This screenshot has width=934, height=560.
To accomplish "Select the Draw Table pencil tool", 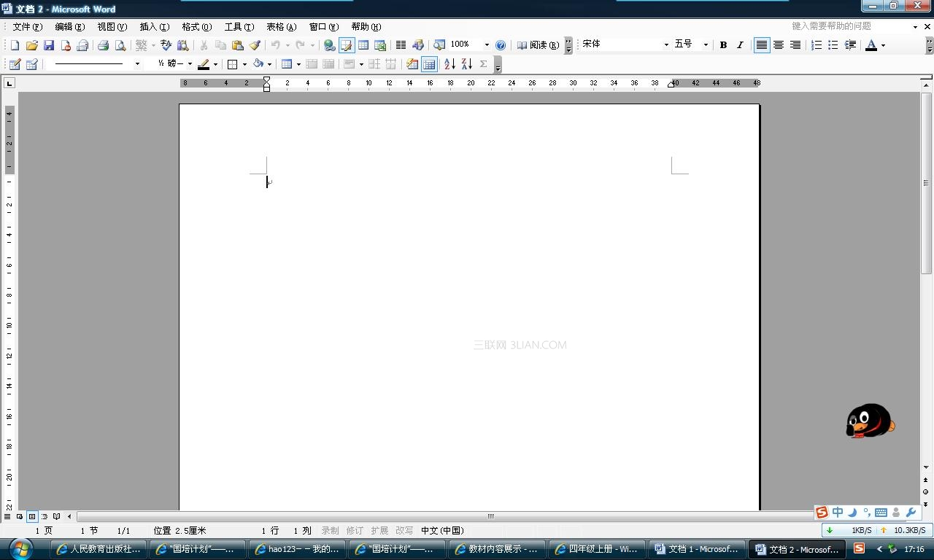I will tap(15, 64).
